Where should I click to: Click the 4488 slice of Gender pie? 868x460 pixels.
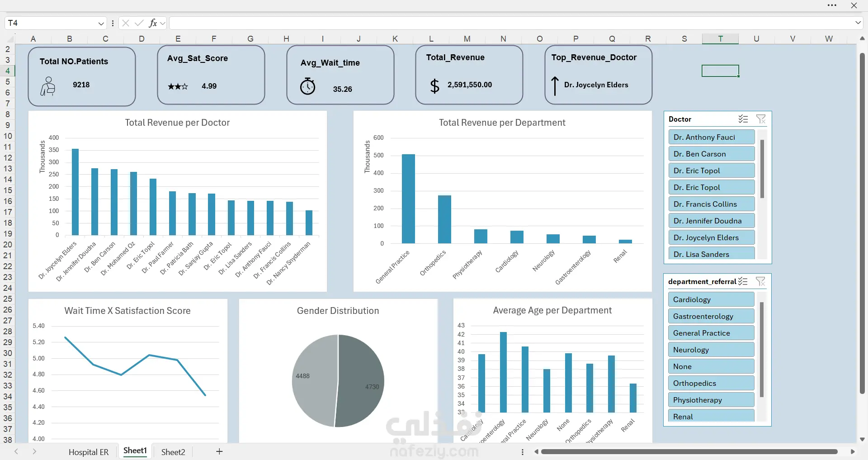point(314,380)
